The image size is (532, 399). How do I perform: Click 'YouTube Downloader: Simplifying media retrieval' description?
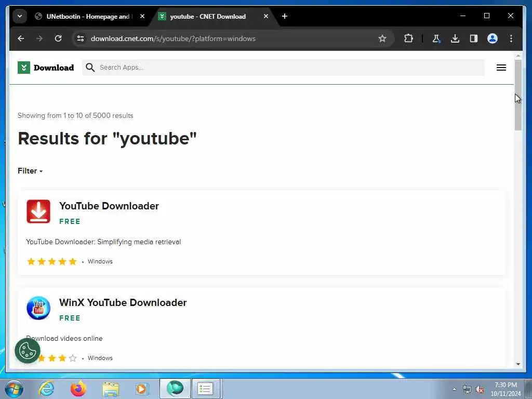point(103,242)
